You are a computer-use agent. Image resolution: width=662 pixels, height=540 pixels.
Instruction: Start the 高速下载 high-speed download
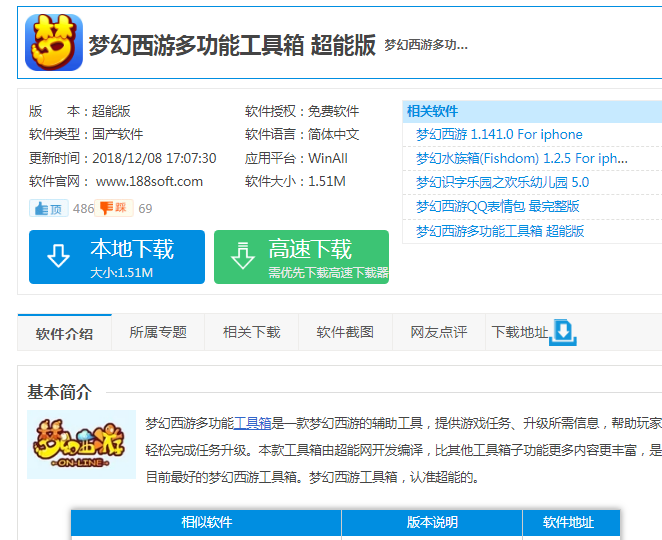pyautogui.click(x=301, y=257)
